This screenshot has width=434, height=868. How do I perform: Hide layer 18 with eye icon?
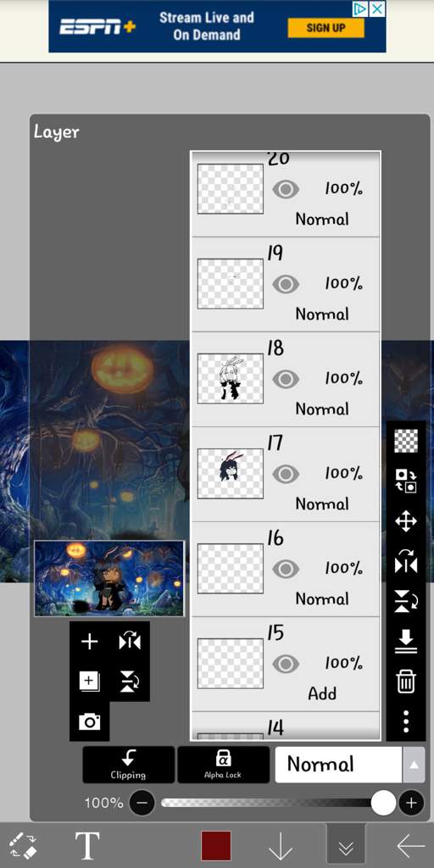(x=286, y=379)
